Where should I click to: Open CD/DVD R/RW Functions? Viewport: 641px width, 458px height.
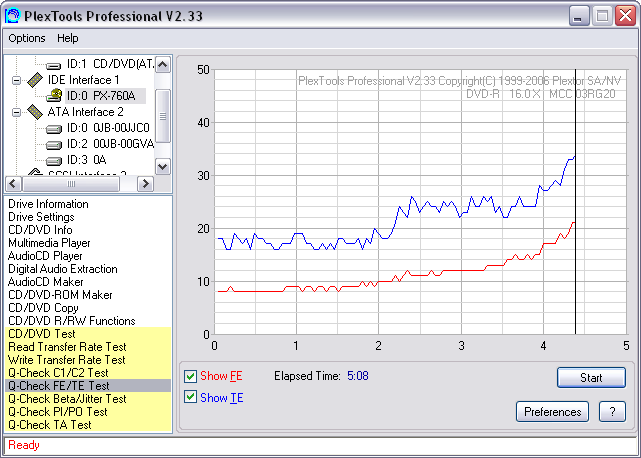(x=72, y=321)
